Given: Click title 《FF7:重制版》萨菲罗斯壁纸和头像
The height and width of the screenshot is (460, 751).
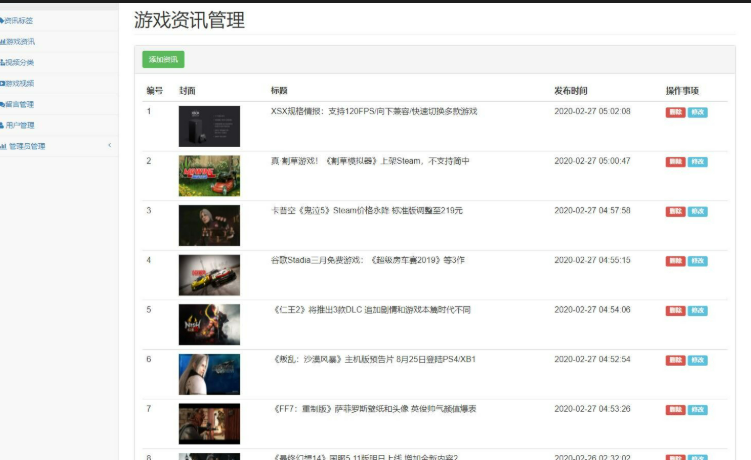Looking at the screenshot, I should 374,409.
